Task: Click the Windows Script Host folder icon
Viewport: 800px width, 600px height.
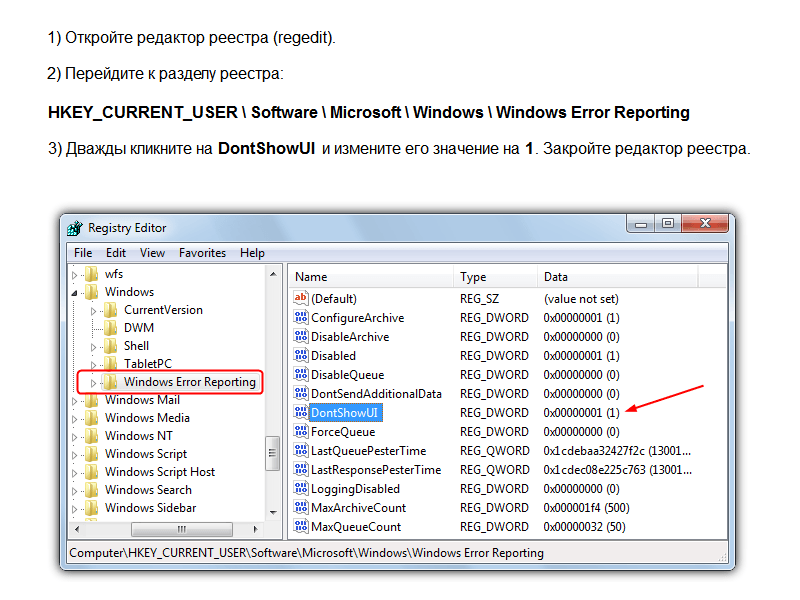Action: point(92,472)
